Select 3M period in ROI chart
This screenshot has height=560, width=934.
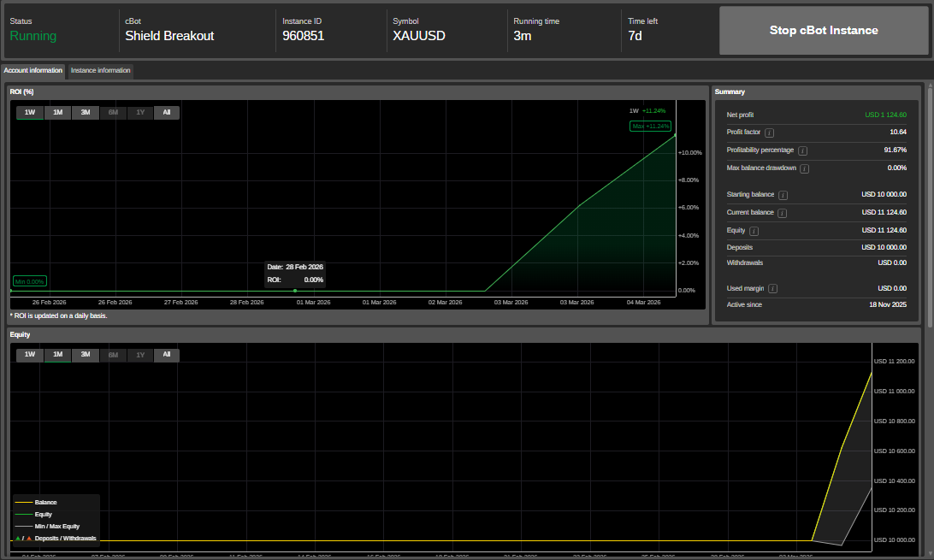[85, 112]
